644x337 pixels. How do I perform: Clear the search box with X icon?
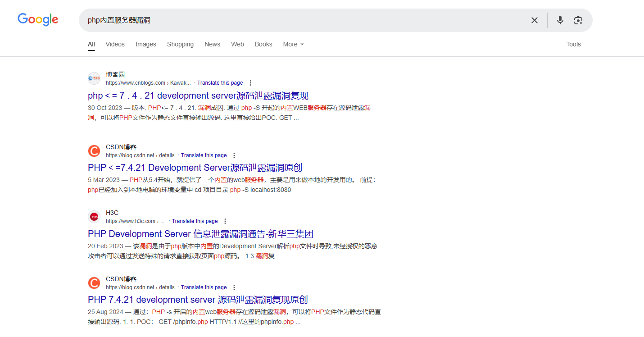click(x=534, y=20)
